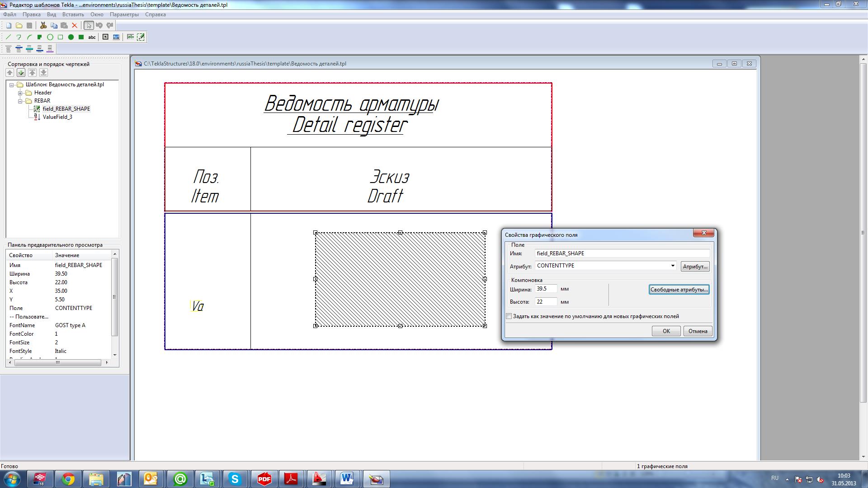Expand the Header tree folder
Image resolution: width=868 pixels, height=488 pixels.
point(20,93)
